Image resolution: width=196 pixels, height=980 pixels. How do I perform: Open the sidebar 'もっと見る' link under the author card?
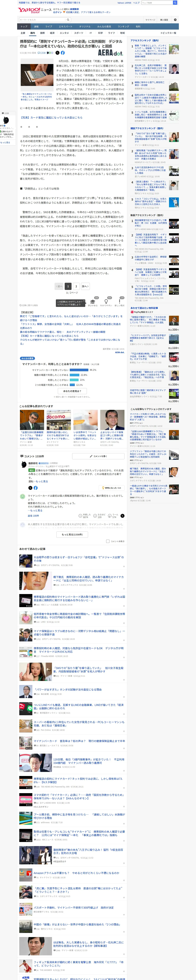5,142
